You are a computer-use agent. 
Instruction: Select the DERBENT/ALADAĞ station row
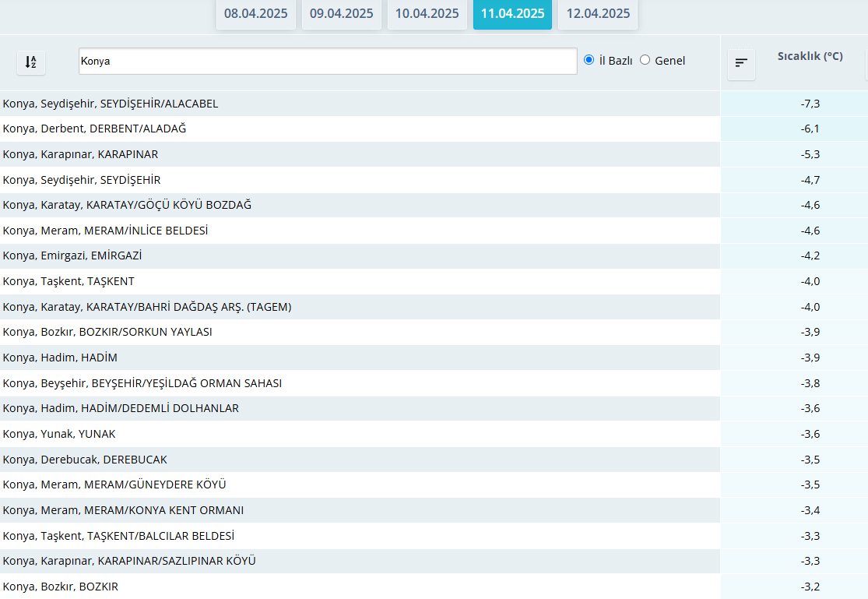[x=95, y=129]
